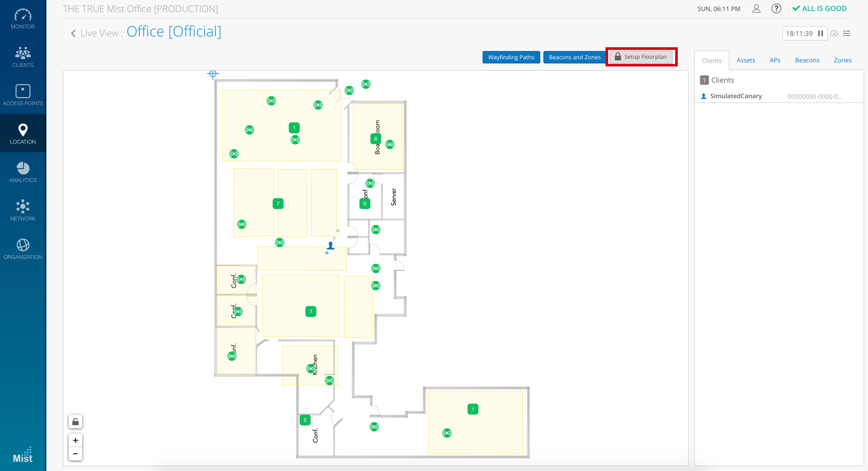
Task: Click the Setup Floorplan button
Action: (x=641, y=57)
